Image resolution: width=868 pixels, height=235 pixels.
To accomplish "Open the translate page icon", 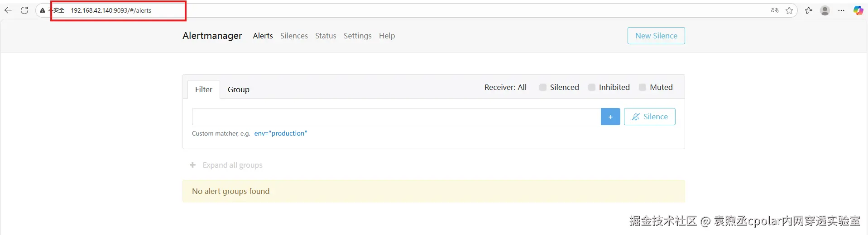I will coord(775,10).
